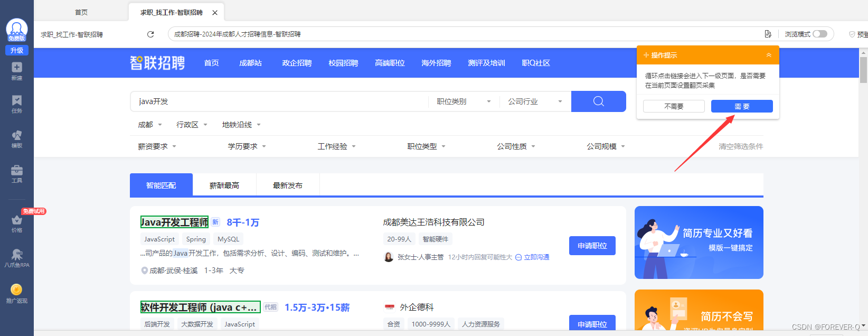Click the 简历不会写 orange banner
This screenshot has height=336, width=868.
pos(699,310)
